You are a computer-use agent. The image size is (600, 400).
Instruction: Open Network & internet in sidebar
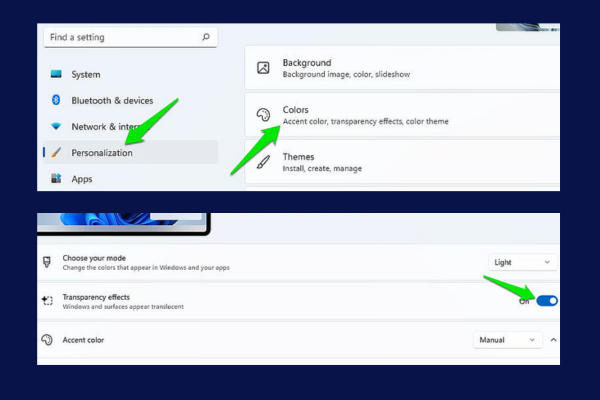tap(130, 126)
